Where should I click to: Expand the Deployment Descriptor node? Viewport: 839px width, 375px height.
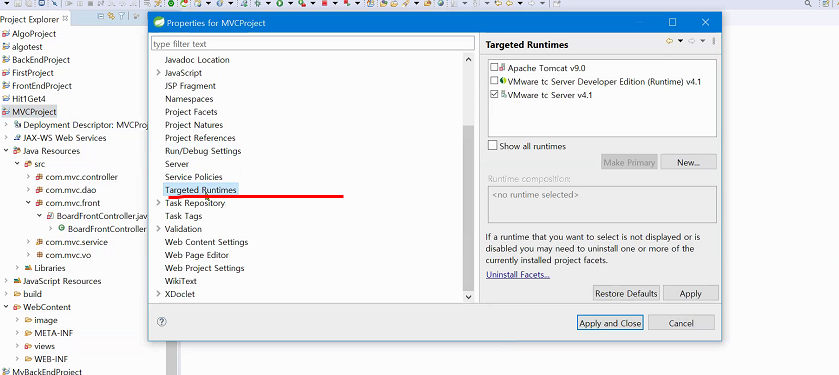point(6,125)
